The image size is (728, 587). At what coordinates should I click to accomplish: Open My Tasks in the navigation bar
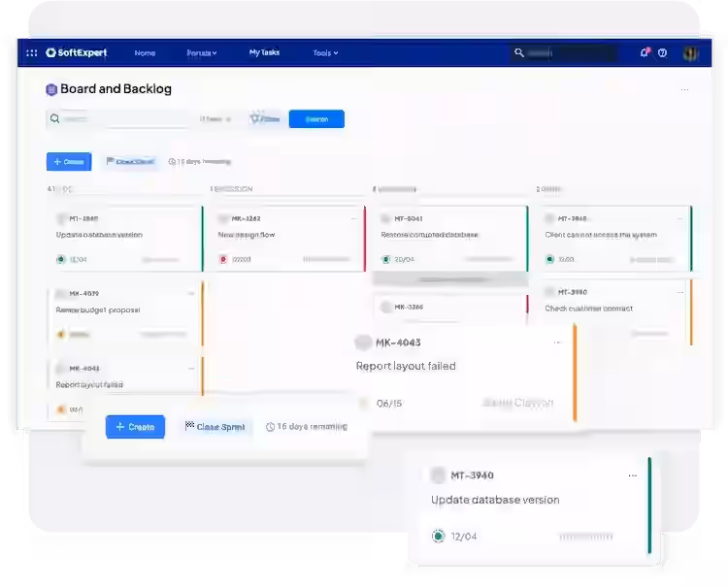point(264,53)
